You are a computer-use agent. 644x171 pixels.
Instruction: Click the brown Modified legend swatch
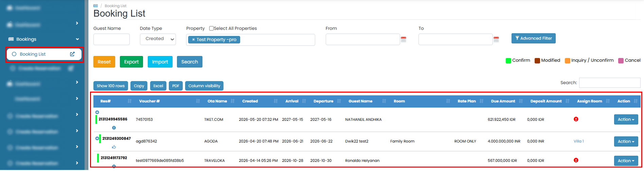[x=537, y=61]
